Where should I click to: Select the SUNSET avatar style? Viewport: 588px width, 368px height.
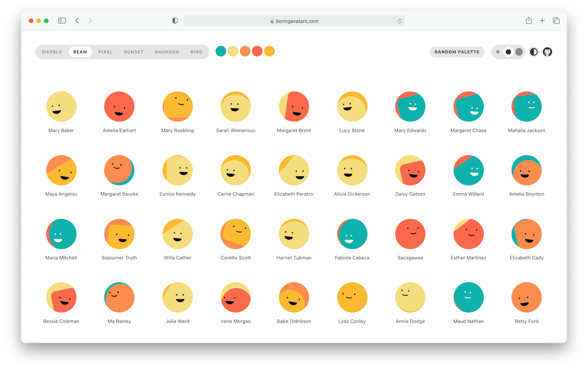tap(134, 52)
